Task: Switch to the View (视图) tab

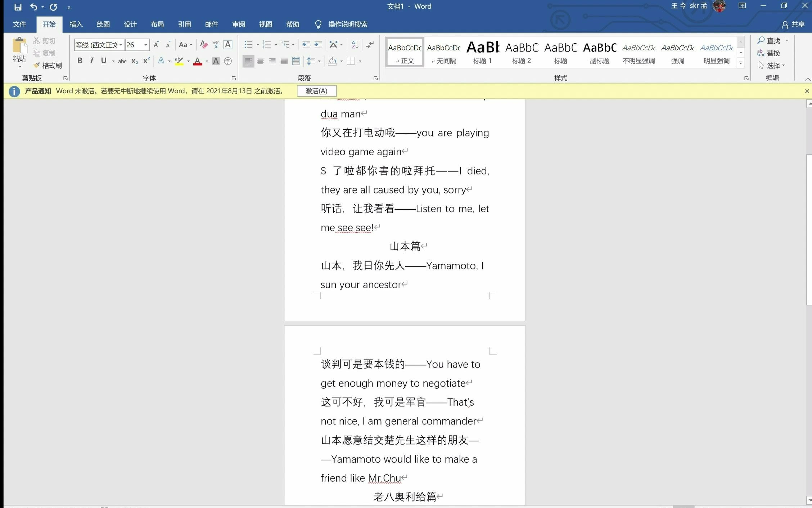Action: (x=266, y=24)
